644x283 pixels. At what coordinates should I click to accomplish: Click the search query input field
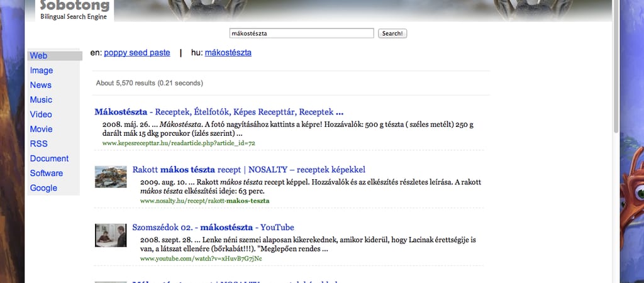point(302,33)
